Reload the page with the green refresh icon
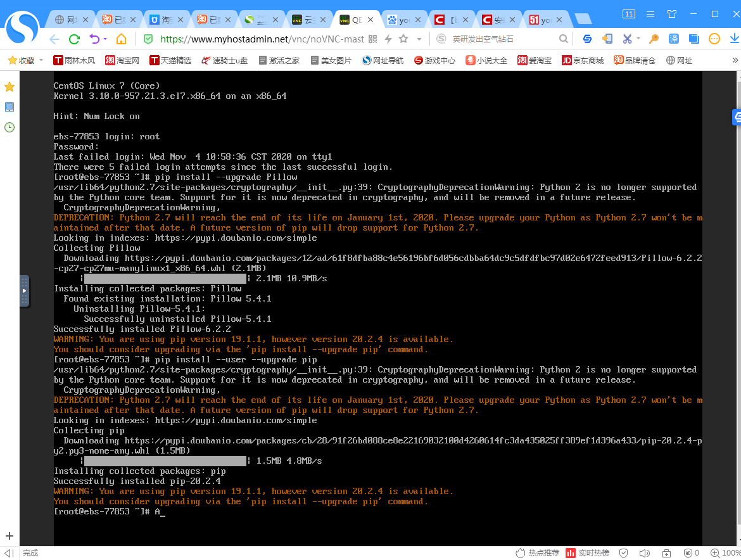This screenshot has width=741, height=560. [x=74, y=39]
